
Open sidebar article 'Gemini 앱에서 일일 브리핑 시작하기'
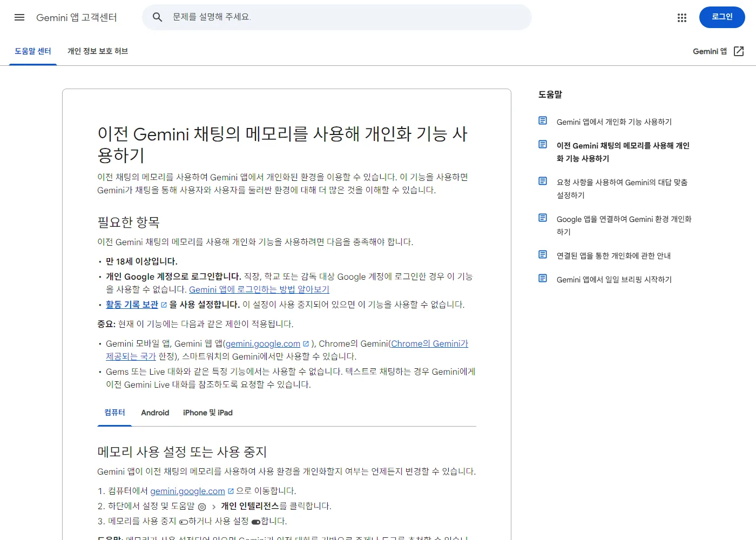[614, 280]
